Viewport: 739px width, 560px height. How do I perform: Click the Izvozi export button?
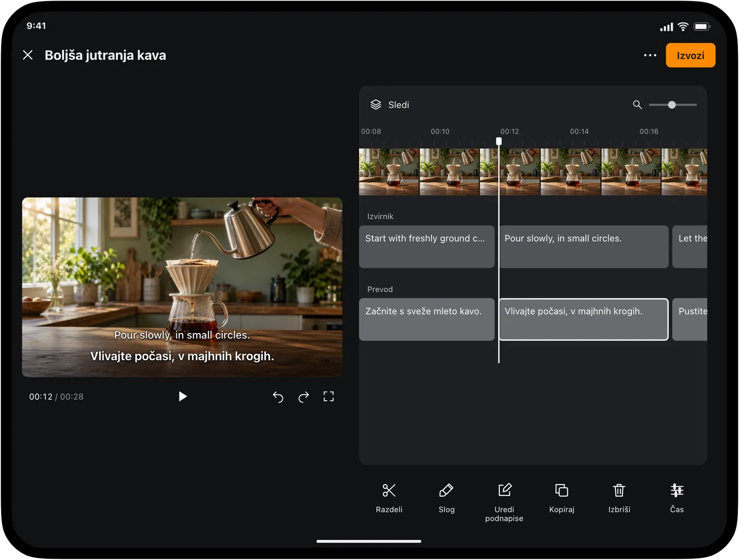point(690,55)
